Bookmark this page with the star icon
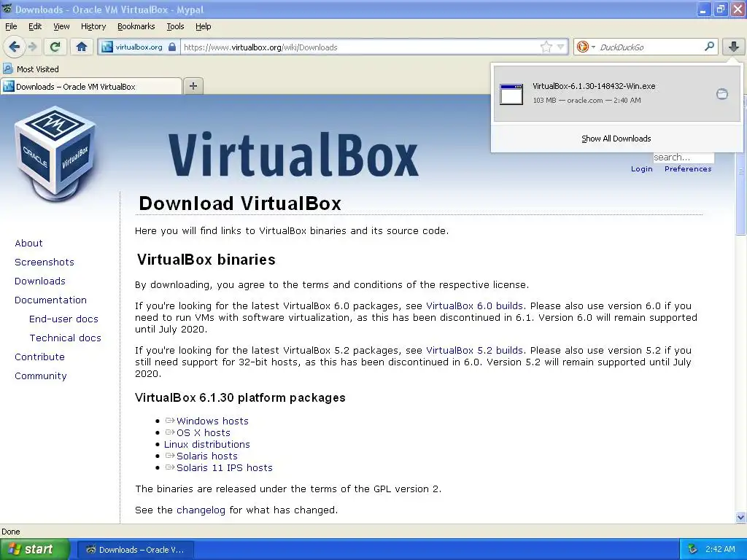Viewport: 747px width, 560px height. point(546,47)
